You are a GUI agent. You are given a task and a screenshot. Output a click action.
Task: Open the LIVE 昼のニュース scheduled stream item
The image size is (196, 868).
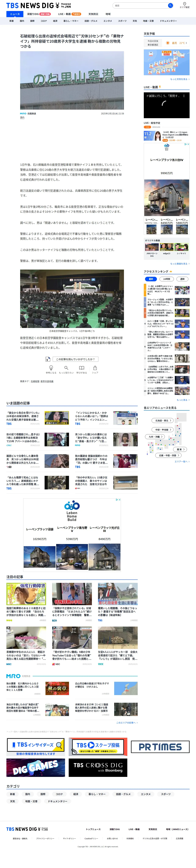tap(167, 136)
